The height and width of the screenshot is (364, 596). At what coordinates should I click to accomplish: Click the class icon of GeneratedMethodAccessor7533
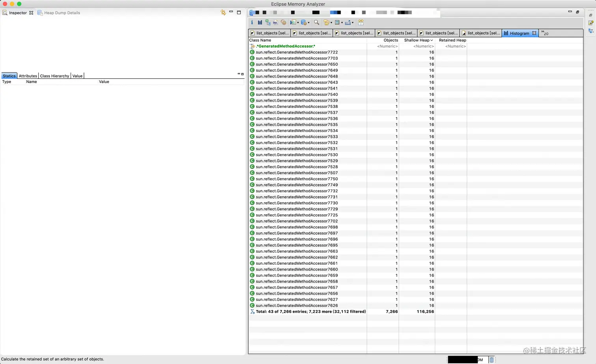(252, 136)
